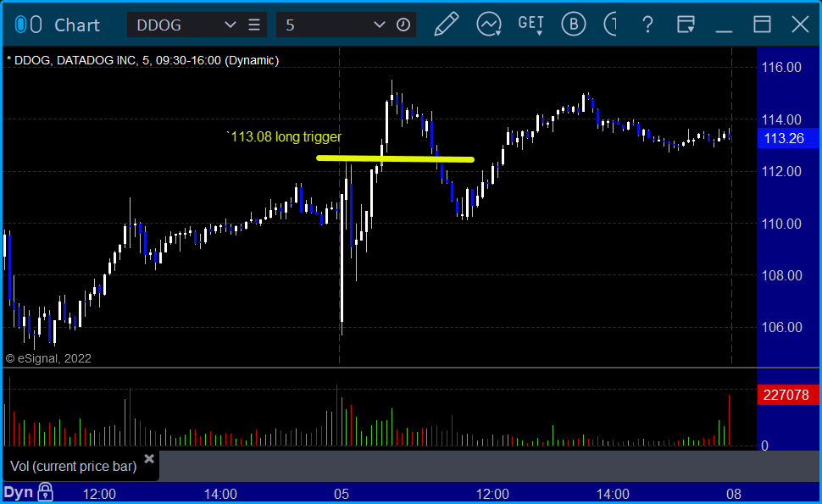The height and width of the screenshot is (504, 822).
Task: Click the 106.00 price axis label
Action: click(781, 327)
